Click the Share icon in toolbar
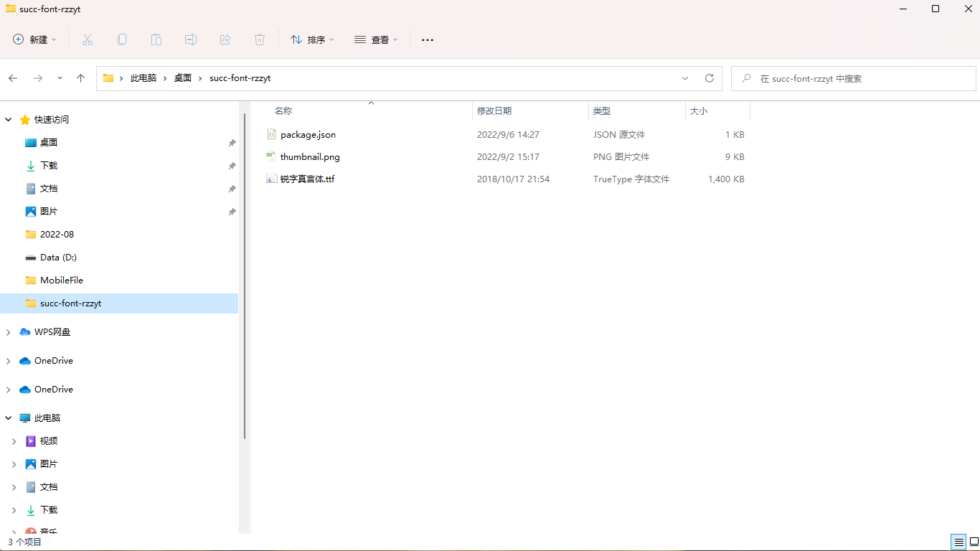This screenshot has height=551, width=980. click(x=225, y=39)
